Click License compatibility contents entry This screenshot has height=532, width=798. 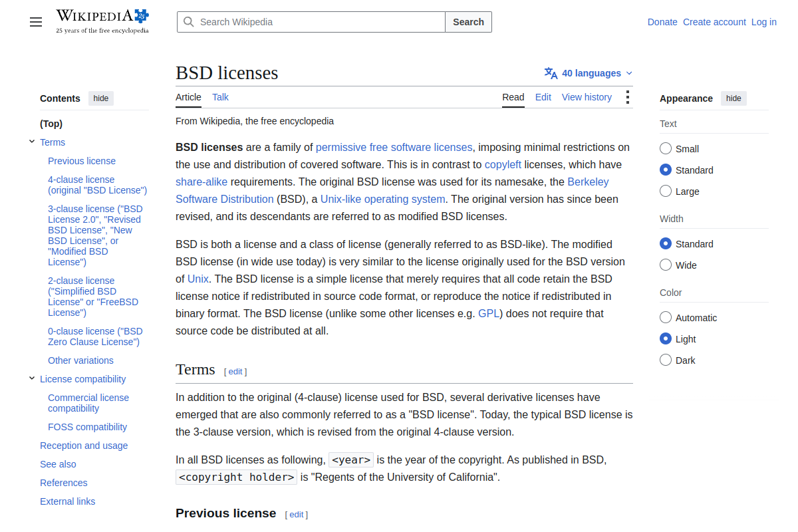[x=82, y=379]
